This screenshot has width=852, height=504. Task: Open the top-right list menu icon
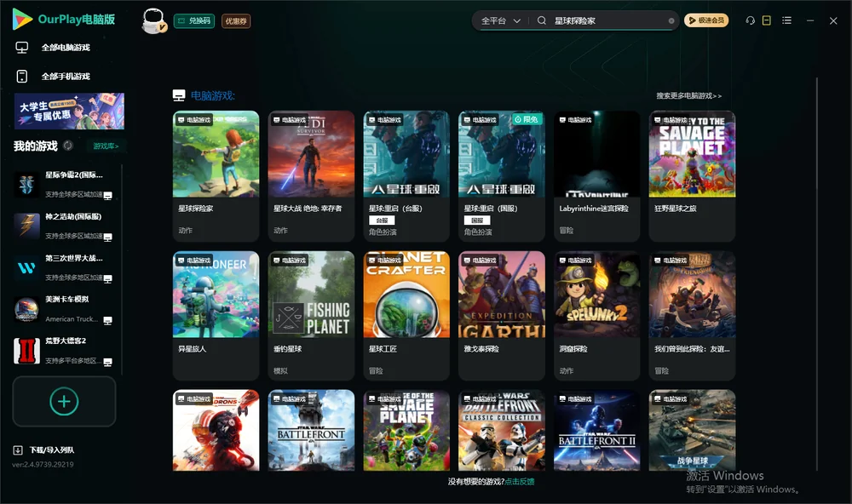pos(786,20)
